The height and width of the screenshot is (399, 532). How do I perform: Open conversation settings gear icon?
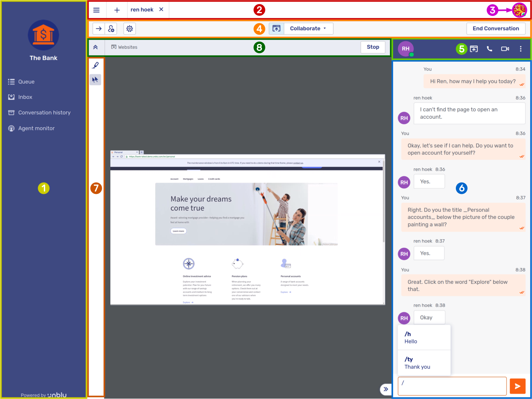(130, 29)
